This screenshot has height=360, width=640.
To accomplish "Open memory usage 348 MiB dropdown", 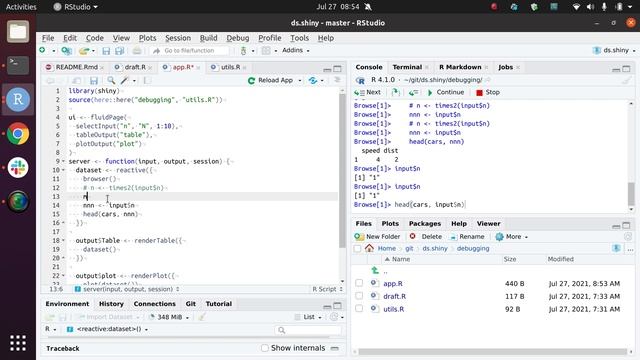I will coord(169,317).
